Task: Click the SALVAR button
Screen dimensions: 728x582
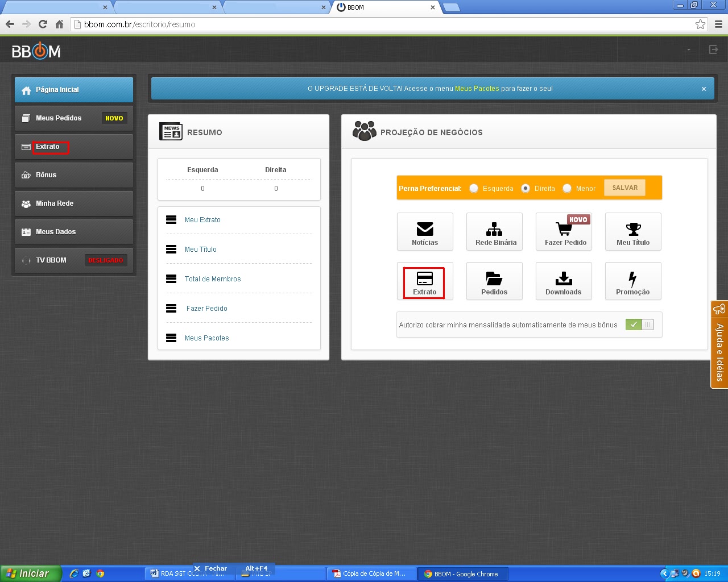Action: click(624, 188)
